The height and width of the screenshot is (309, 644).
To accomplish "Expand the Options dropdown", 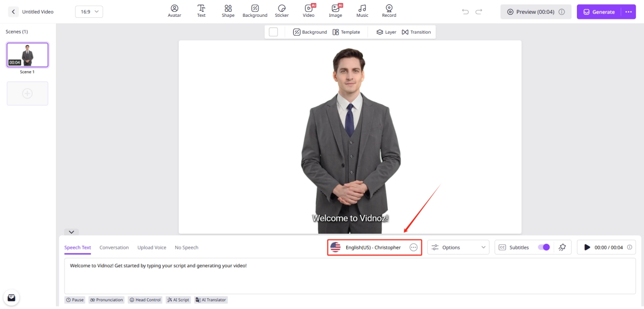I will (458, 247).
